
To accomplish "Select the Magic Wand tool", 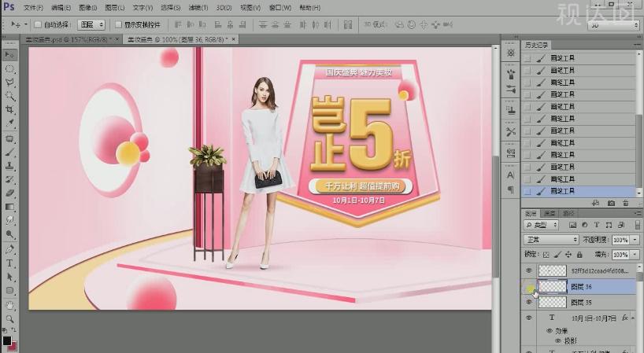I will coord(9,96).
